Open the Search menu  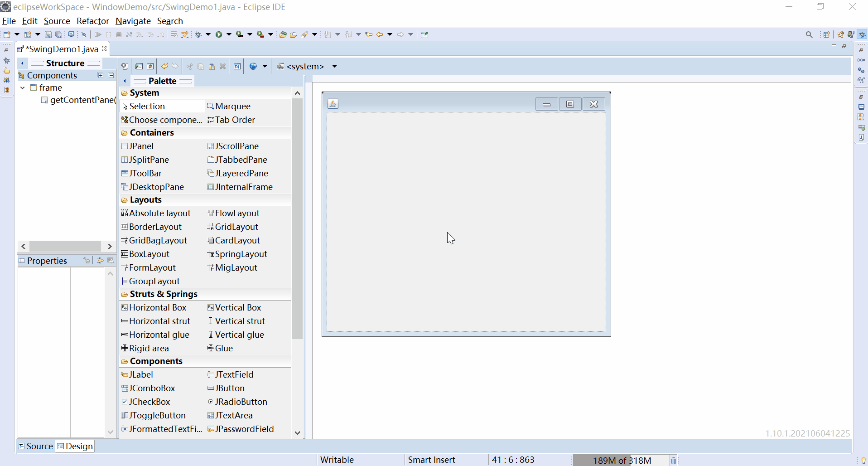tap(170, 21)
